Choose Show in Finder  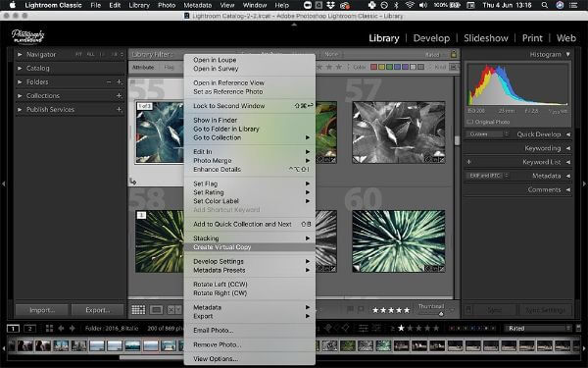click(249, 120)
